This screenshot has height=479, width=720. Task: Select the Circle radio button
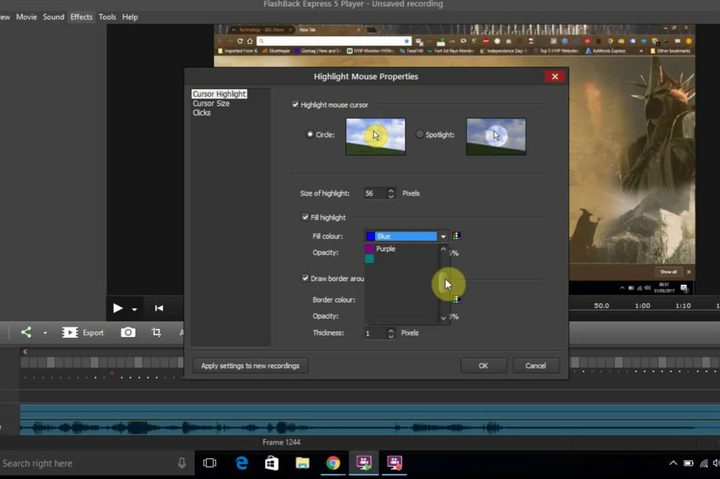point(310,134)
